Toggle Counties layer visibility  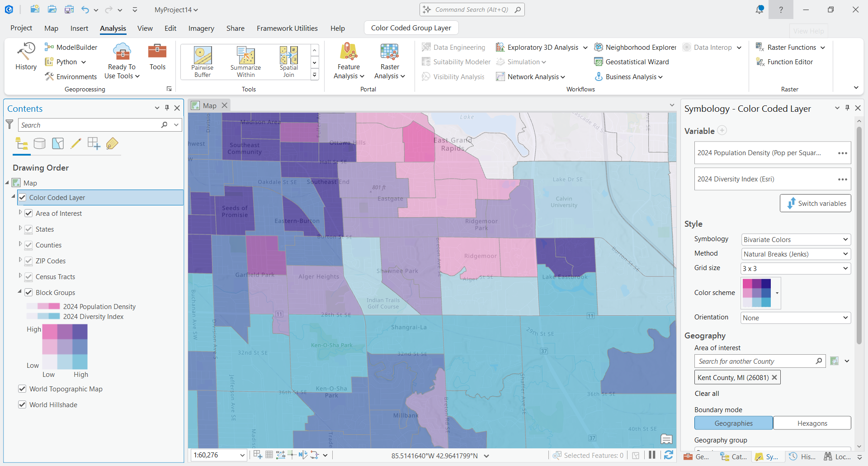point(28,245)
